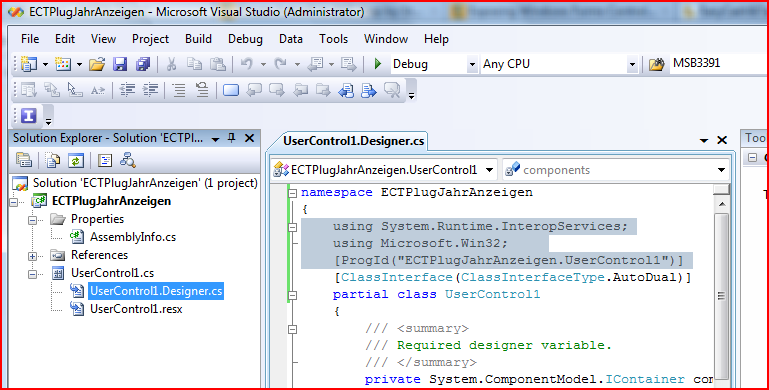The width and height of the screenshot is (769, 390).
Task: Click the blue I icon on the third toolbar
Action: click(x=28, y=116)
